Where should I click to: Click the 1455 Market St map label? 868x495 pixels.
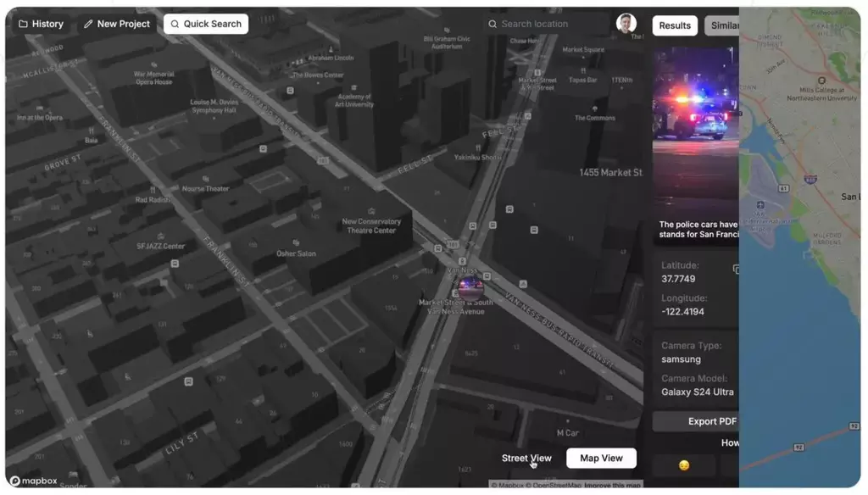[x=611, y=171]
